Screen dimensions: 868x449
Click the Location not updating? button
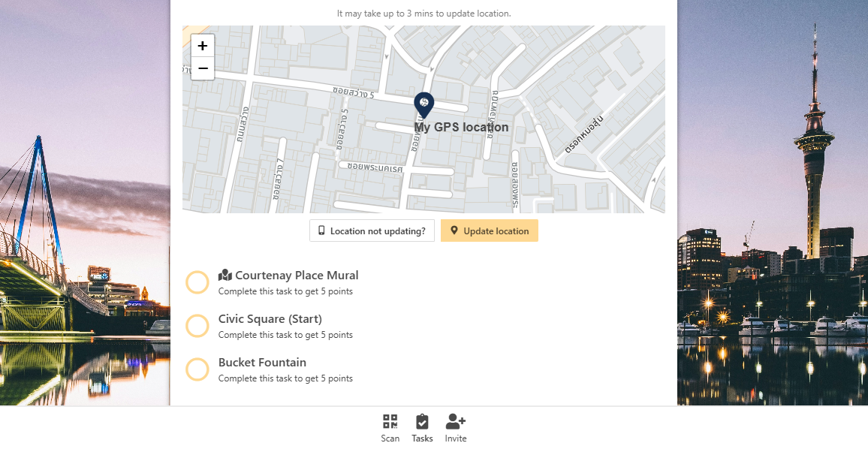tap(372, 231)
